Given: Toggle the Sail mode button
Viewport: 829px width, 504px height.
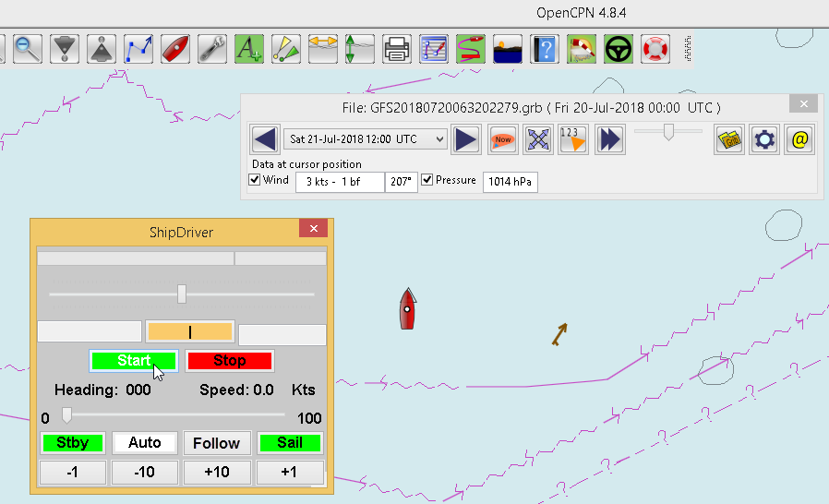Looking at the screenshot, I should pos(290,443).
